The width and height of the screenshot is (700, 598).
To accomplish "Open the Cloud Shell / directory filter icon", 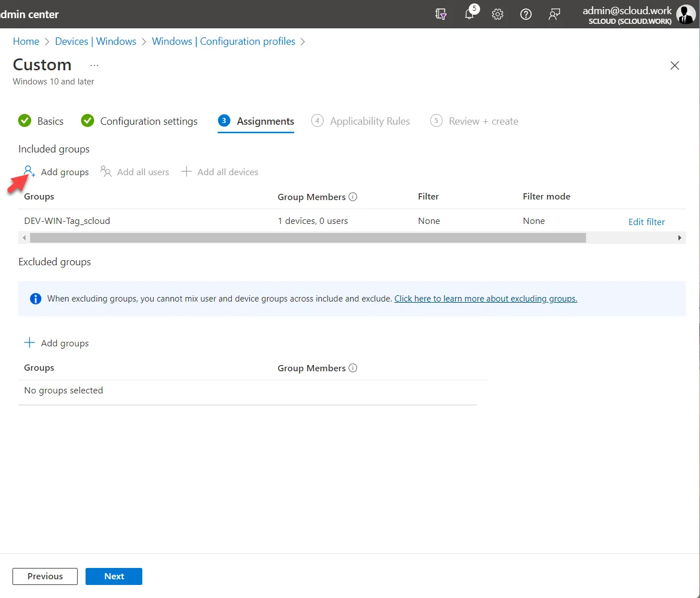I will 440,14.
